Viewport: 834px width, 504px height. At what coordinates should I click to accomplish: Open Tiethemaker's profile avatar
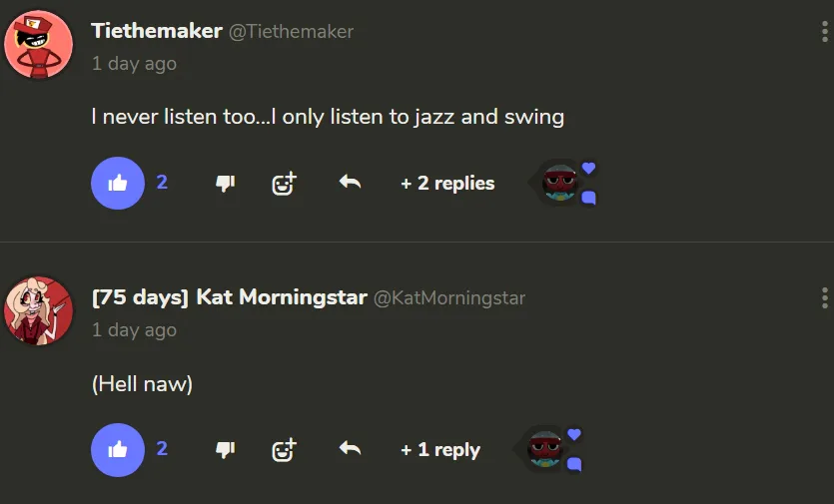[39, 44]
